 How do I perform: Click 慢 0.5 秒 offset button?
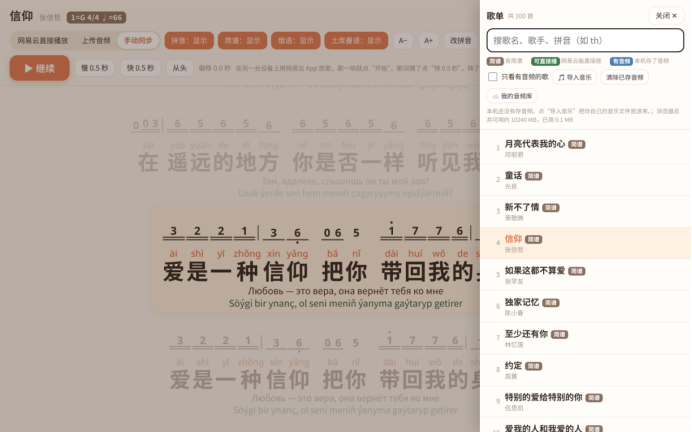[94, 68]
